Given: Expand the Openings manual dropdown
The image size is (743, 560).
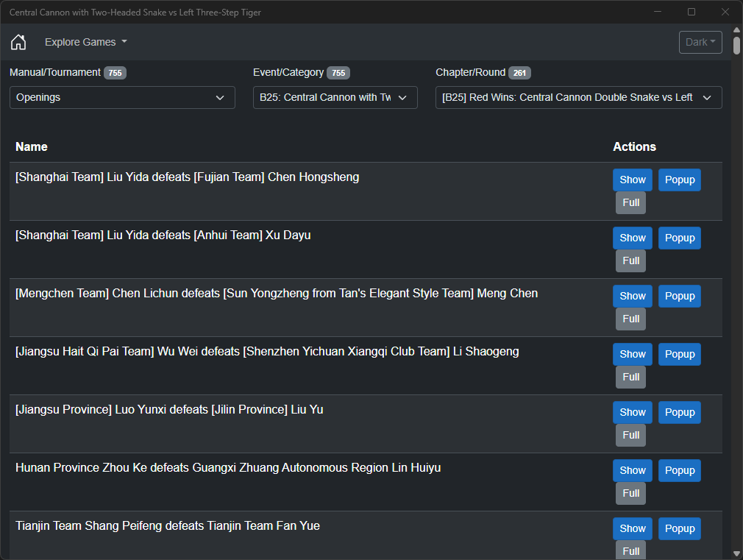Looking at the screenshot, I should [122, 97].
